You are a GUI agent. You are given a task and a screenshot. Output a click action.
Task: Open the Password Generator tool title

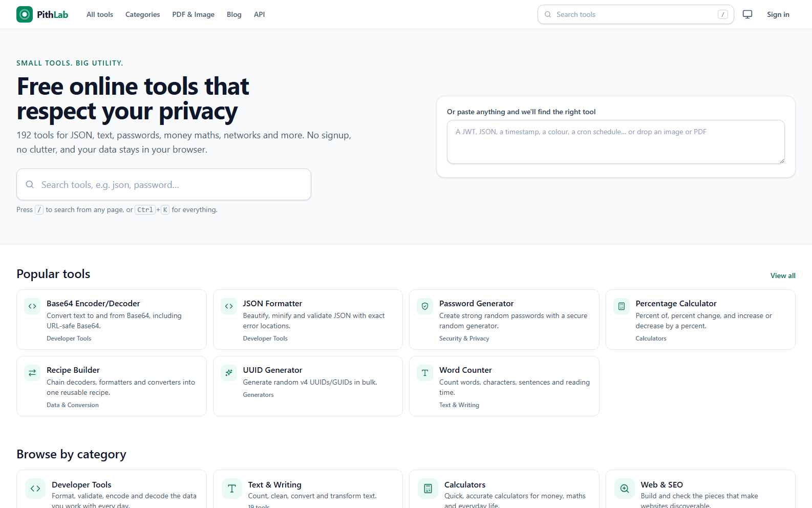click(476, 304)
